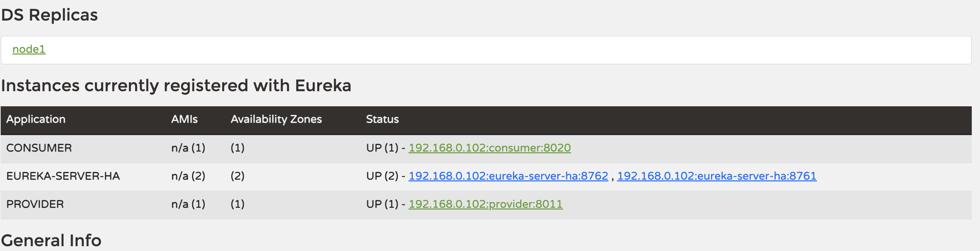The height and width of the screenshot is (251, 980).
Task: Click the Instances currently registered with Eureka heading
Action: pyautogui.click(x=176, y=86)
